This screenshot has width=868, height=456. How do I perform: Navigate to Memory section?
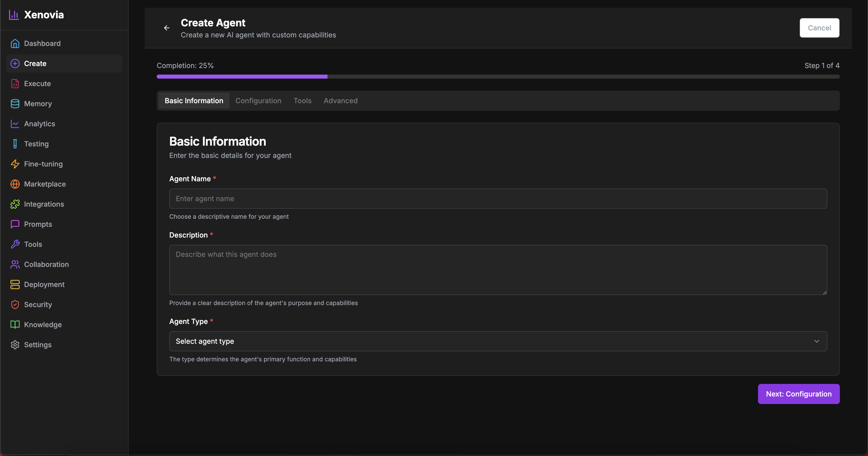point(38,103)
